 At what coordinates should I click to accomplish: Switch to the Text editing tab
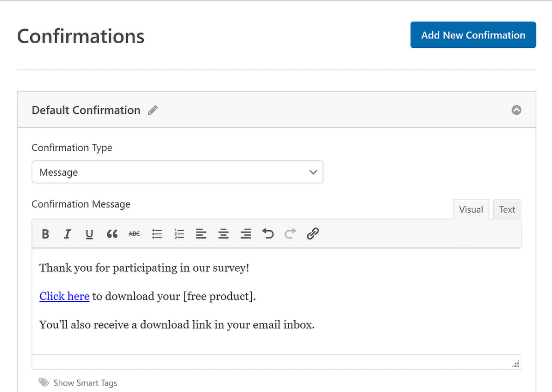tap(507, 209)
